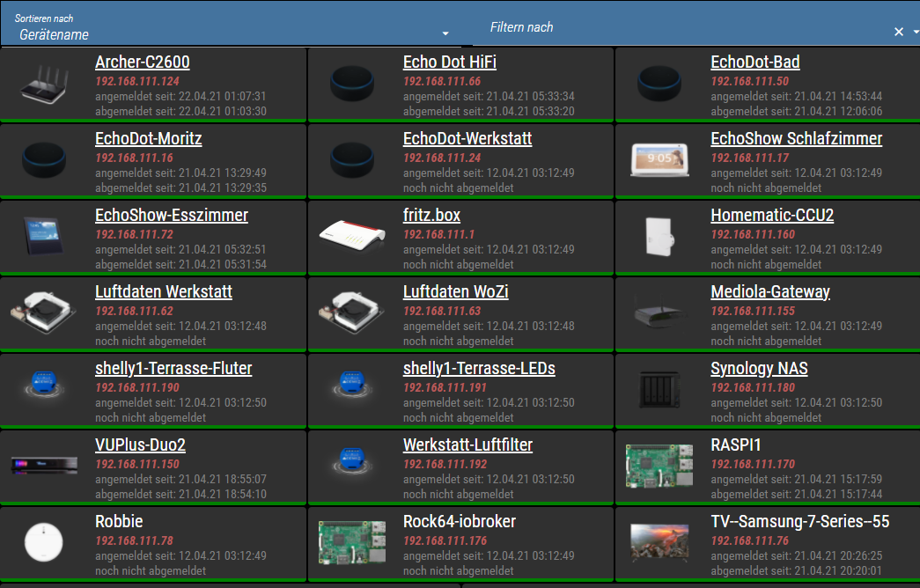Viewport: 920px width, 588px height.
Task: Open the Werkstatt-Luftfilter link
Action: pos(467,445)
